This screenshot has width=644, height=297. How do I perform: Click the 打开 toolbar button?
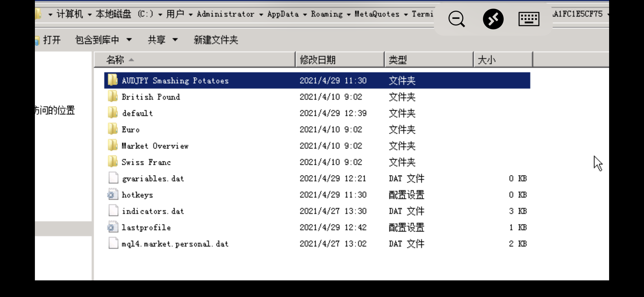tap(52, 40)
